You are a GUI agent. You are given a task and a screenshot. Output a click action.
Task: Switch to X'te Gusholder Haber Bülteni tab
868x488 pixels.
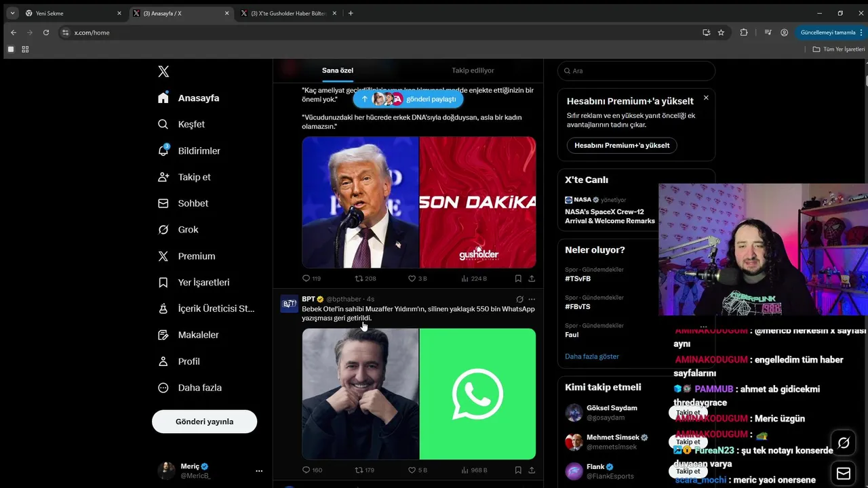click(288, 13)
